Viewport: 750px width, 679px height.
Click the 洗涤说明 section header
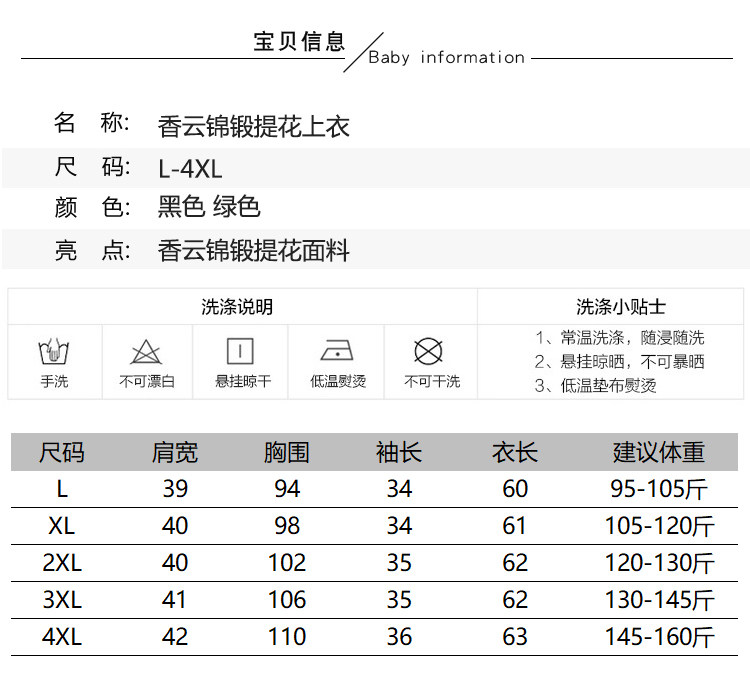237,307
